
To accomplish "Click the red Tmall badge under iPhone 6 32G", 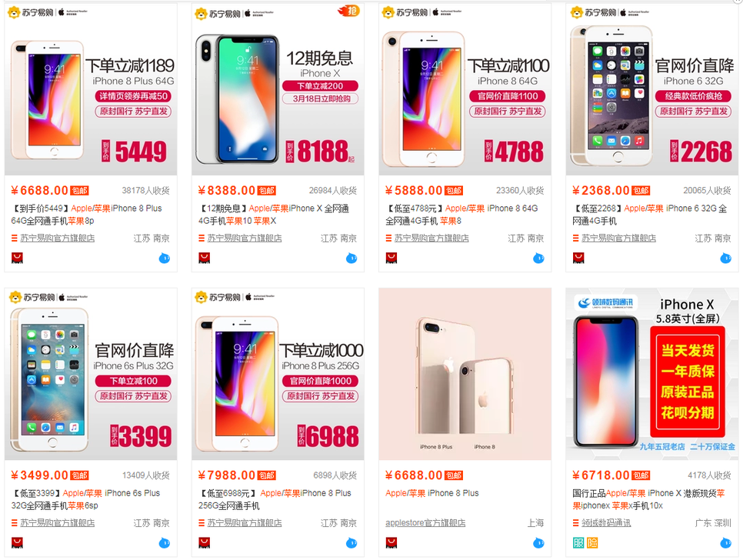I will [x=578, y=258].
